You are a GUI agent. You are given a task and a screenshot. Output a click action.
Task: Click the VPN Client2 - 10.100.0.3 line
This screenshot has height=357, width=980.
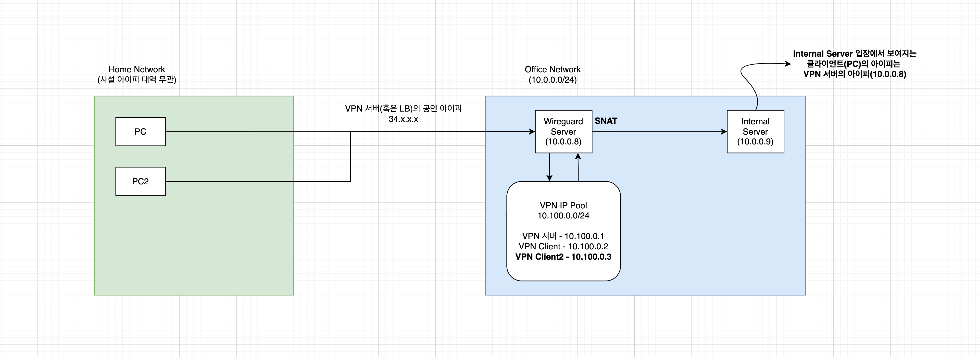point(563,257)
